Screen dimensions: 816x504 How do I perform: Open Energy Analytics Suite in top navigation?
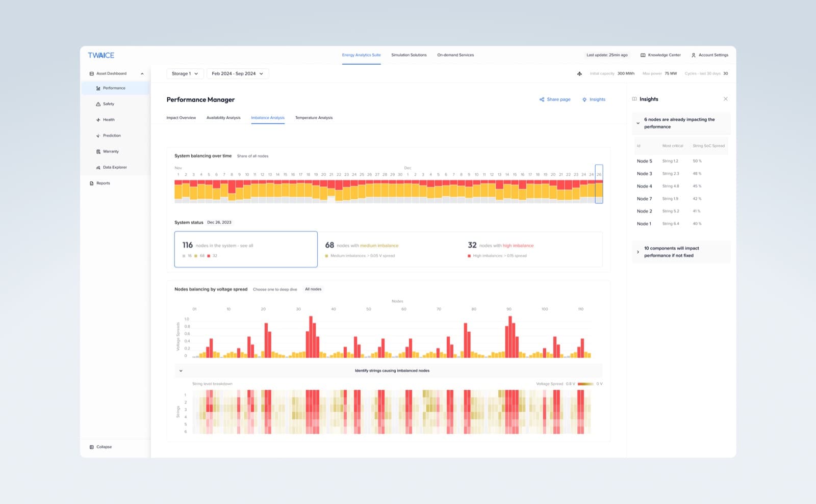click(361, 55)
